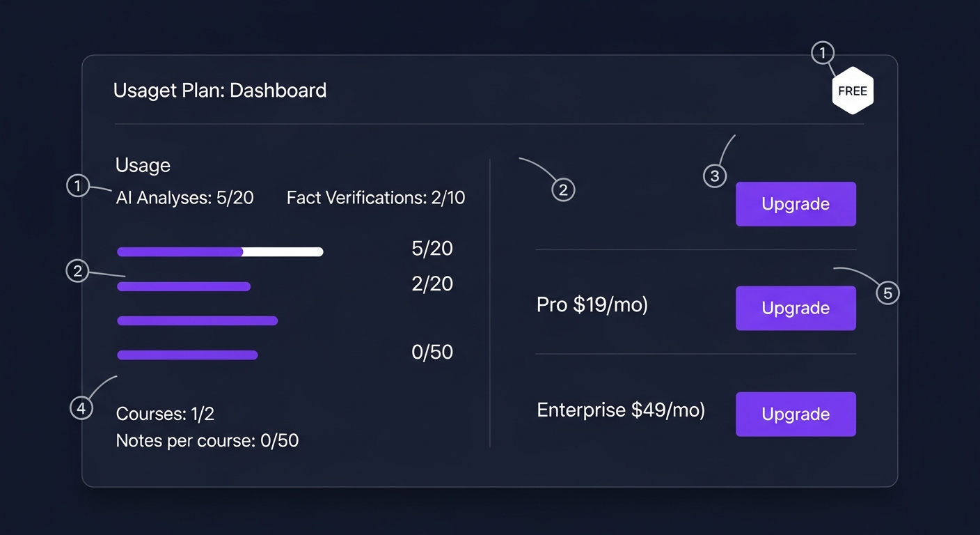Click callout marker 1 beside AI Analyses
The image size is (980, 535).
pyautogui.click(x=78, y=185)
